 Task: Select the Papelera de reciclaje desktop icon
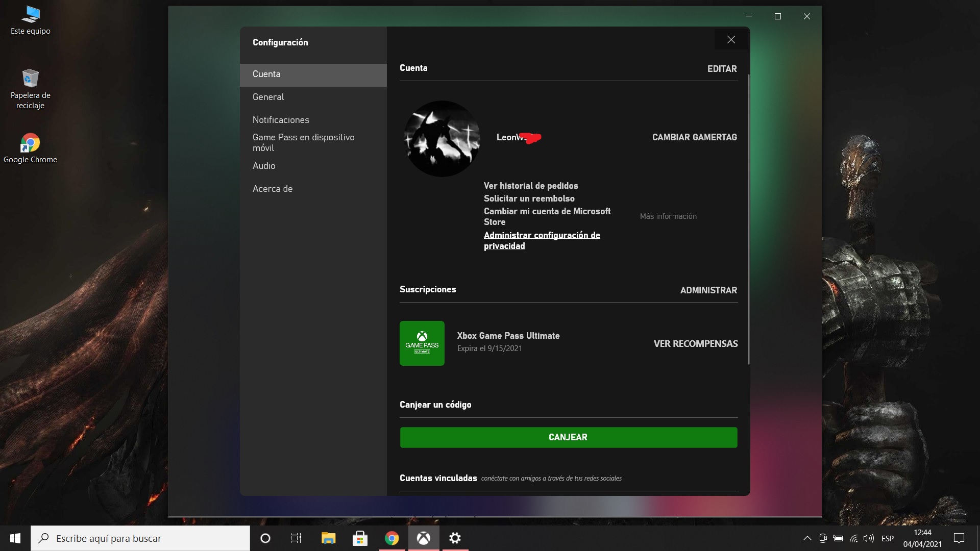31,89
